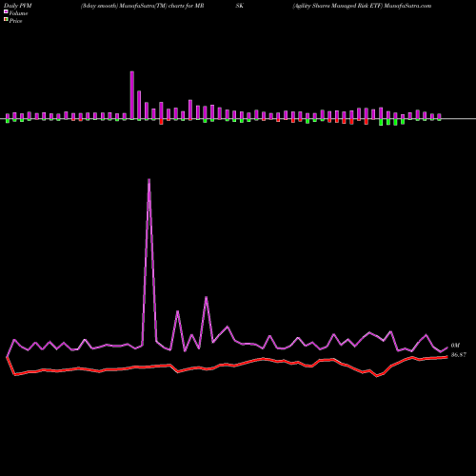Click '(Agility Shares Managed Risk ETF) MunafaSutra.com' text

click(x=362, y=6)
